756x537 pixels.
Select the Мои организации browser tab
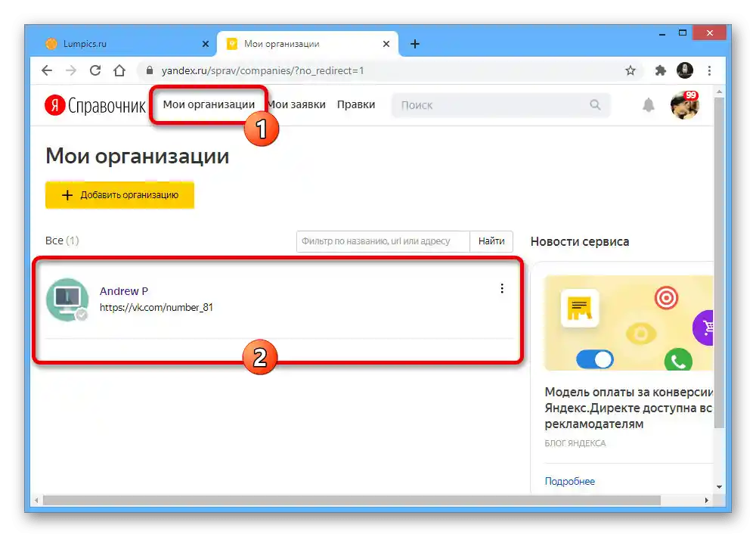click(x=307, y=44)
